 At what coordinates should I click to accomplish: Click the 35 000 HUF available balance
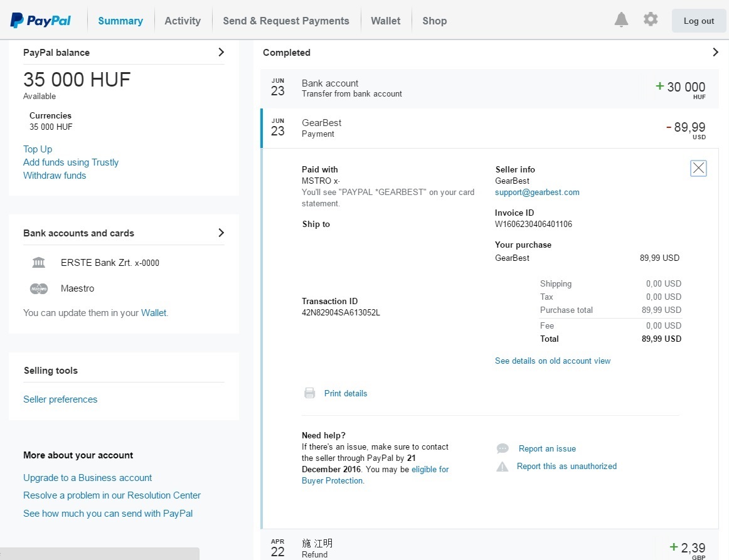click(77, 80)
